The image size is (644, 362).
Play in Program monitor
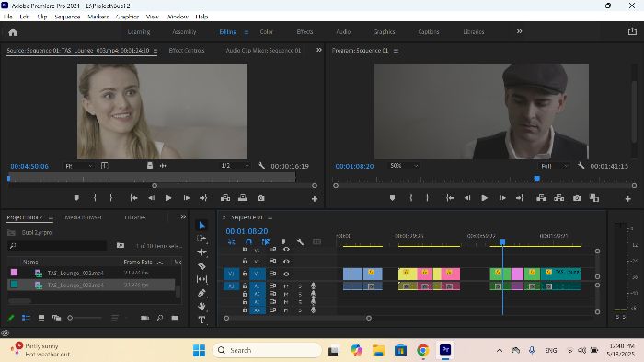485,198
